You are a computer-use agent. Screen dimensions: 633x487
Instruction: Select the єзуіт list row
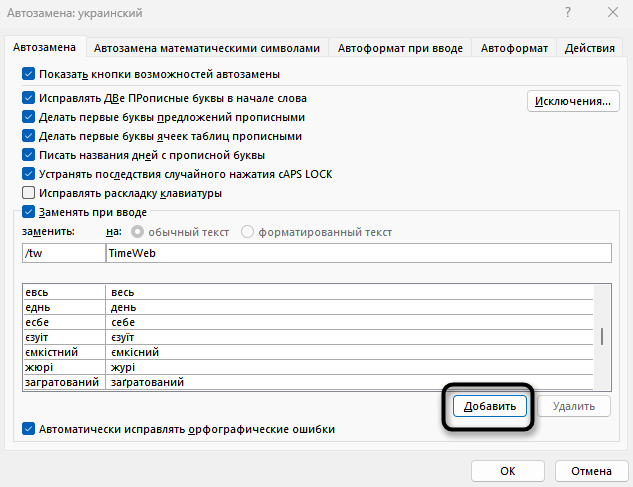[308, 337]
